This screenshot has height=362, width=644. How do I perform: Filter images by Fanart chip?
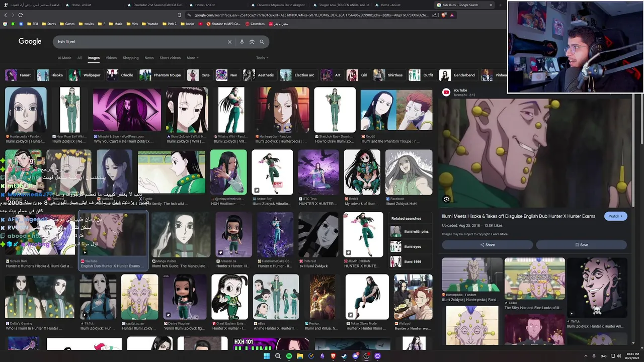click(x=19, y=75)
